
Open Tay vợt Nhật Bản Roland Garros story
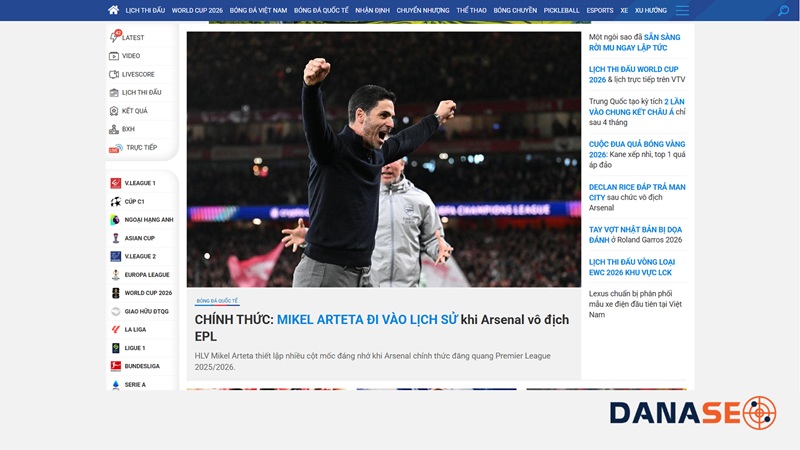tap(635, 235)
